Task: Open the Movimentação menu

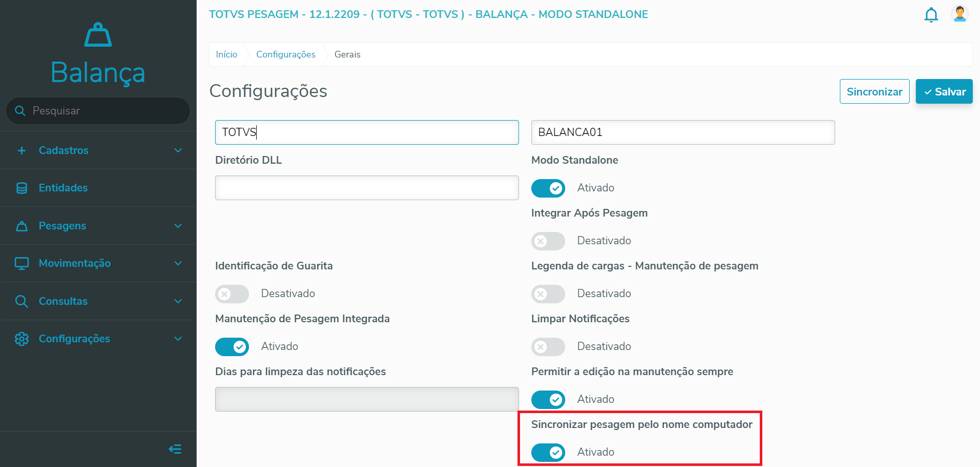Action: point(98,263)
